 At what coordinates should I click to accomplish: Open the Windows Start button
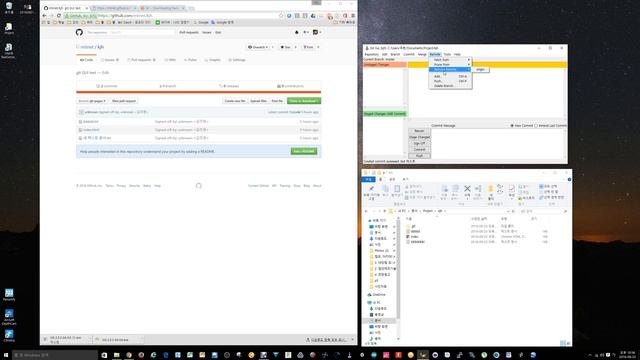click(x=6, y=355)
